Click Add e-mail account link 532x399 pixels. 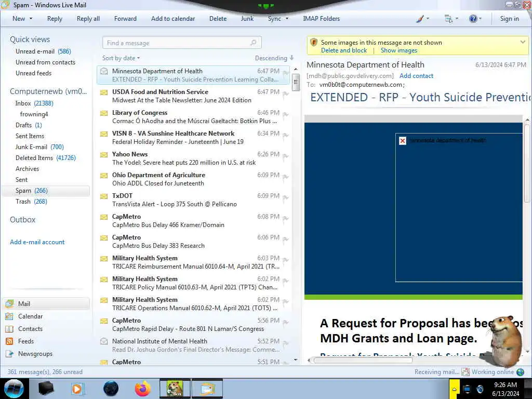click(37, 242)
